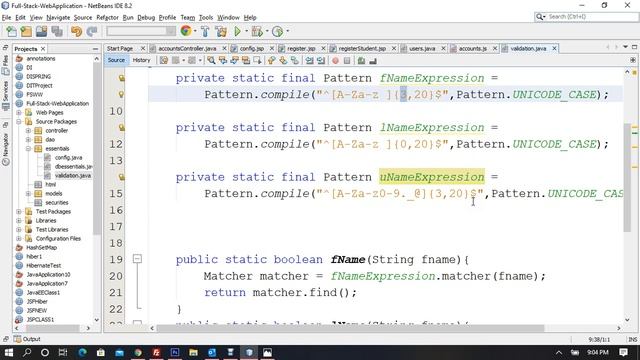640x360 pixels.
Task: Click the New Project toolbar icon
Action: [x=26, y=31]
